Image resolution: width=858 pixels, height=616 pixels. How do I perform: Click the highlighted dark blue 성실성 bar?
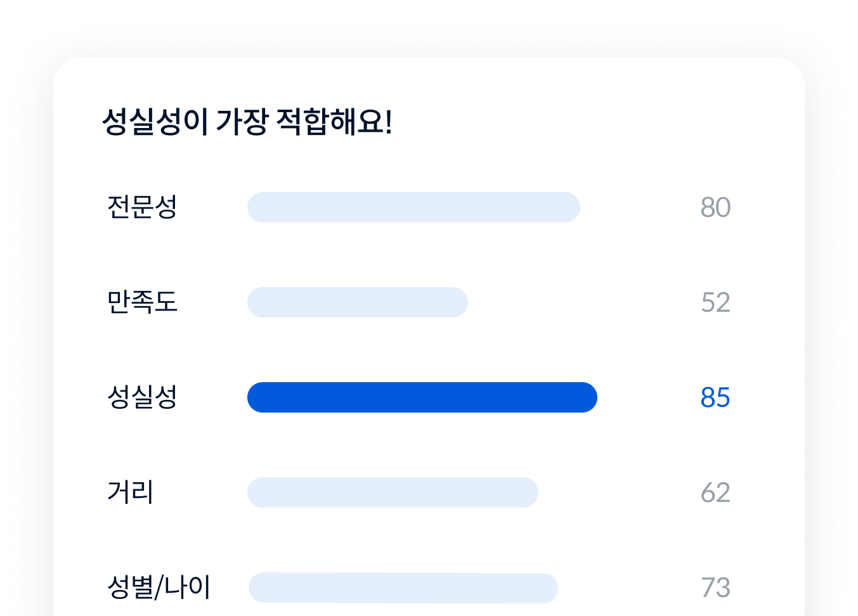(422, 397)
